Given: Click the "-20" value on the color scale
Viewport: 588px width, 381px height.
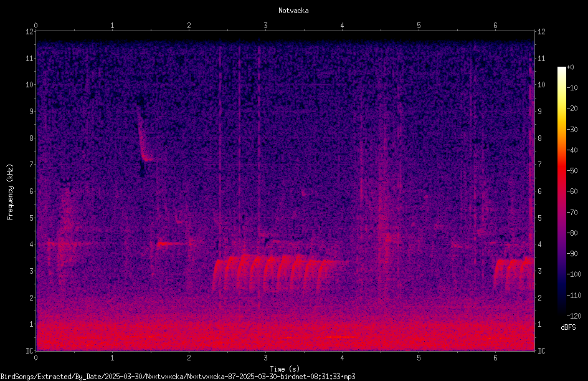Looking at the screenshot, I should [572, 109].
